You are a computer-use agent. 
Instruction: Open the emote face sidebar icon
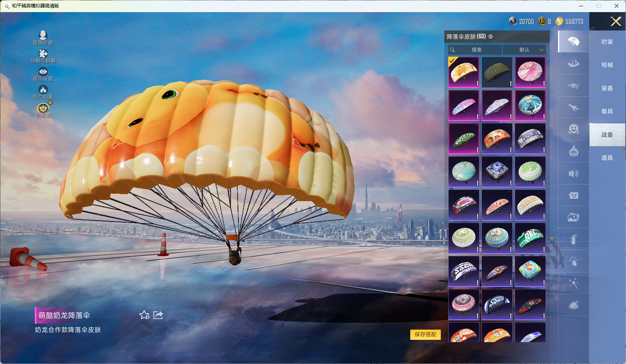pyautogui.click(x=573, y=129)
